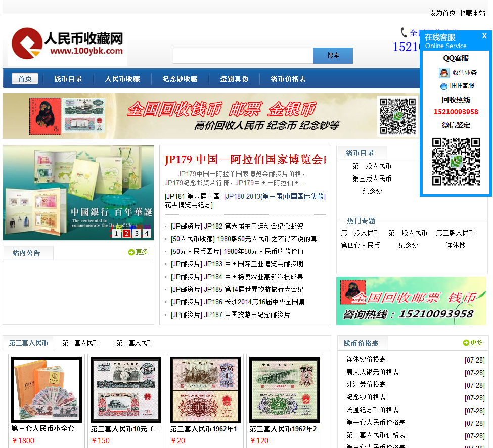Open 第三套人民币1962年2 banknote thumbnail
Image resolution: width=493 pixels, height=448 pixels.
click(x=285, y=389)
